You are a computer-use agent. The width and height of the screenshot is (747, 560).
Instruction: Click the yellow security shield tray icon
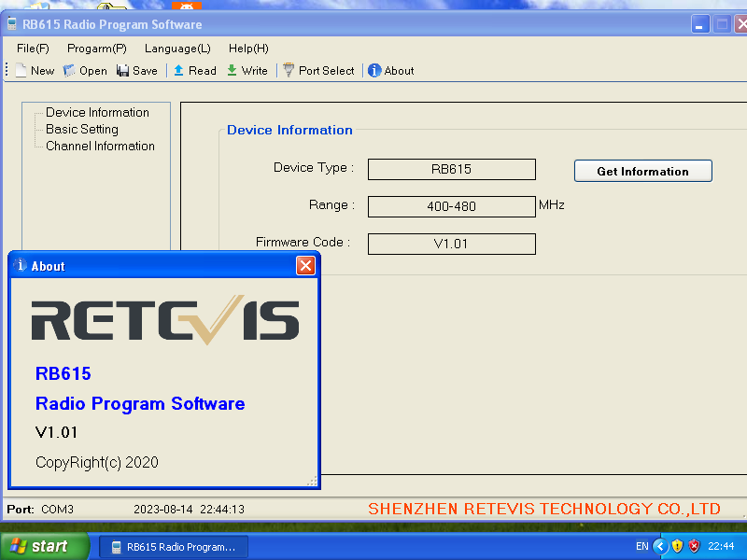point(677,546)
